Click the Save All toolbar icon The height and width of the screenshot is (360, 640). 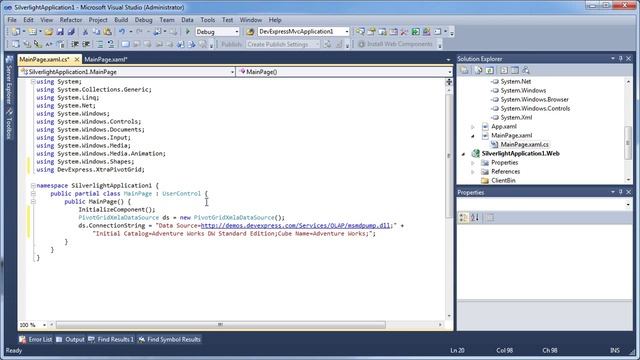point(71,31)
